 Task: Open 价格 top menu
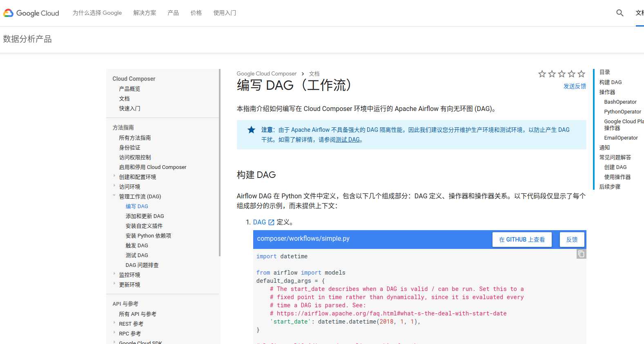click(196, 13)
